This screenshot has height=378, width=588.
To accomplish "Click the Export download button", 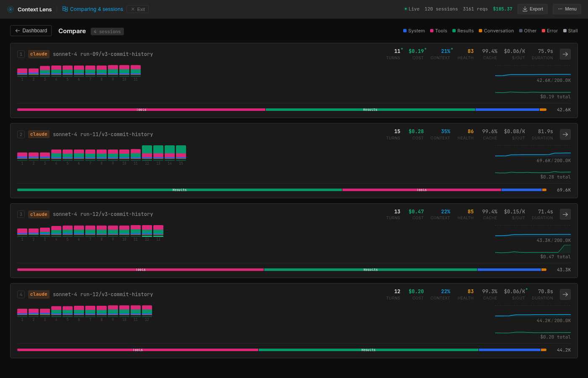I will [x=532, y=9].
